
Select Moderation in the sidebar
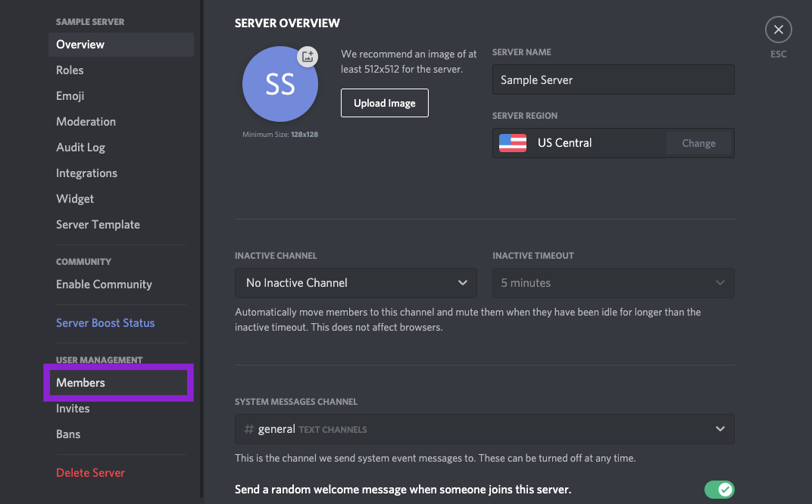[86, 122]
